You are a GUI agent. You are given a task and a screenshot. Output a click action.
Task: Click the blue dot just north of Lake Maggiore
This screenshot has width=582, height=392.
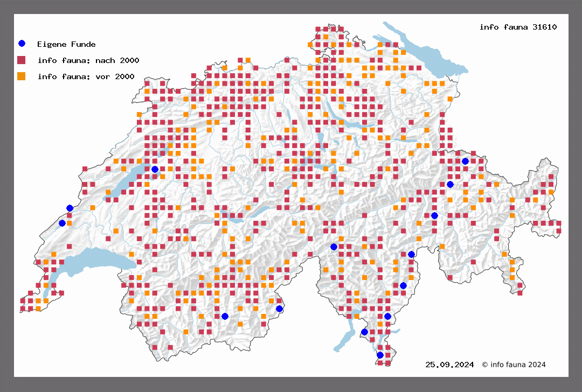click(x=364, y=332)
